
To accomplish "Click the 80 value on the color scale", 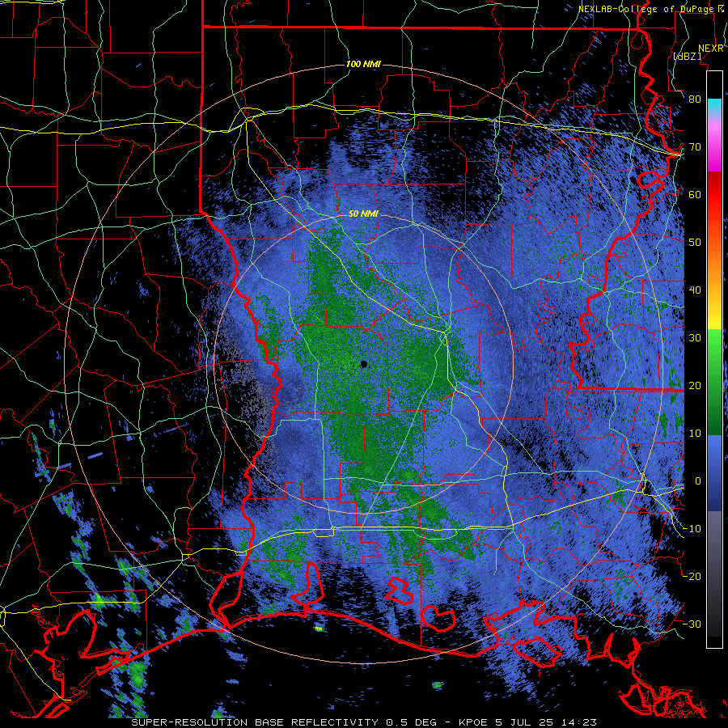I will pyautogui.click(x=695, y=99).
